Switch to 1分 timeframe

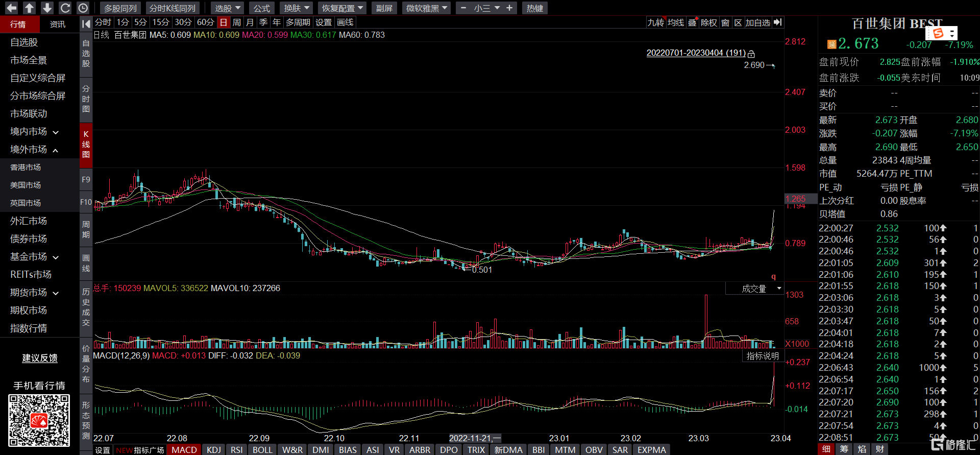pyautogui.click(x=122, y=22)
